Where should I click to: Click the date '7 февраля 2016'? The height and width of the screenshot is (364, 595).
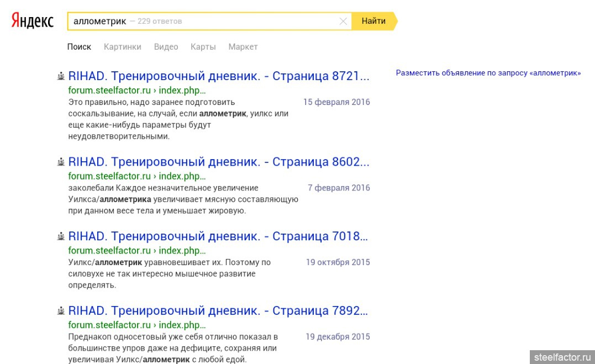point(339,188)
